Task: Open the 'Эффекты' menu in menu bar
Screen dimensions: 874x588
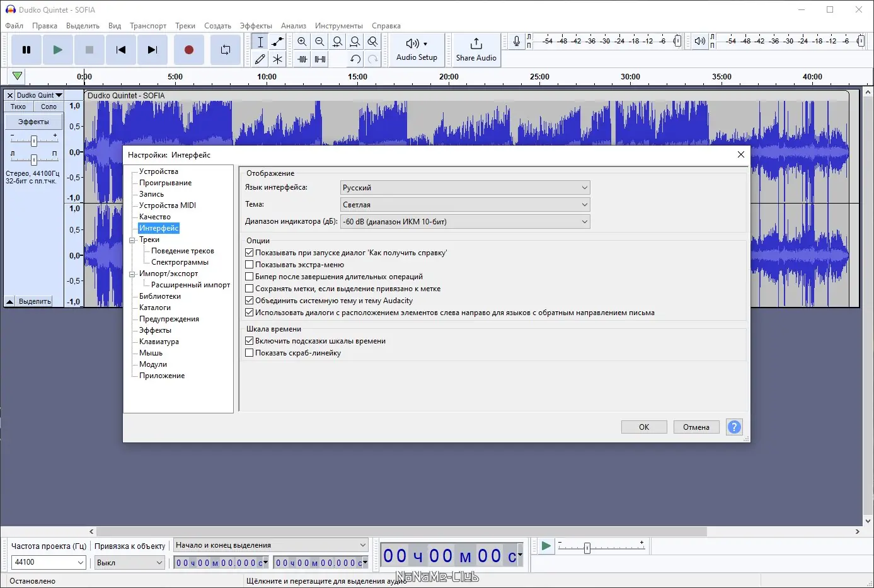Action: (256, 26)
